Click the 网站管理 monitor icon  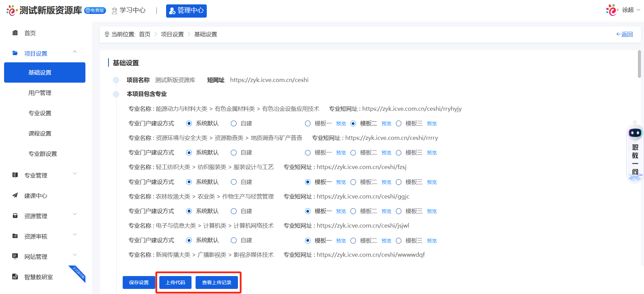15,256
